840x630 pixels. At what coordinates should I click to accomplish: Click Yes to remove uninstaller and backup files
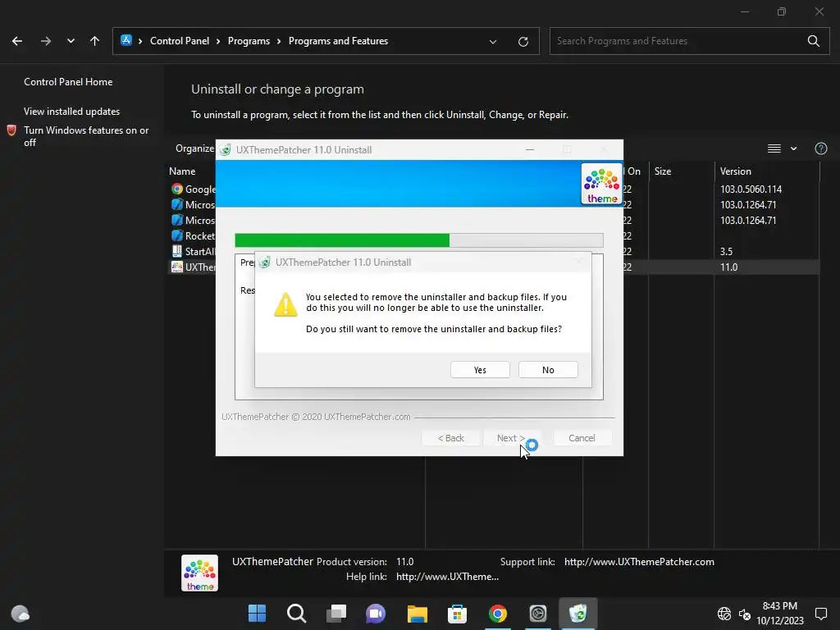click(x=480, y=370)
